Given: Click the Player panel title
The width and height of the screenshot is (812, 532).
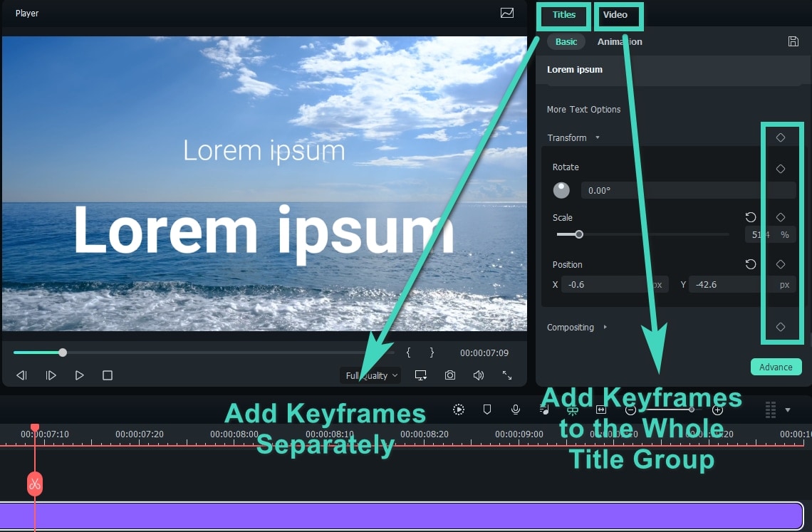Looking at the screenshot, I should click(27, 14).
